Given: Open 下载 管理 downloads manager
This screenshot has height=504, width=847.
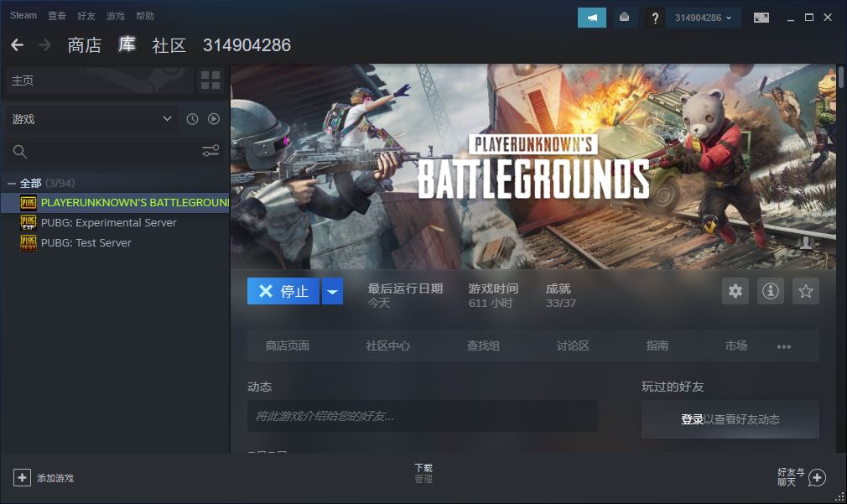Looking at the screenshot, I should coord(423,473).
